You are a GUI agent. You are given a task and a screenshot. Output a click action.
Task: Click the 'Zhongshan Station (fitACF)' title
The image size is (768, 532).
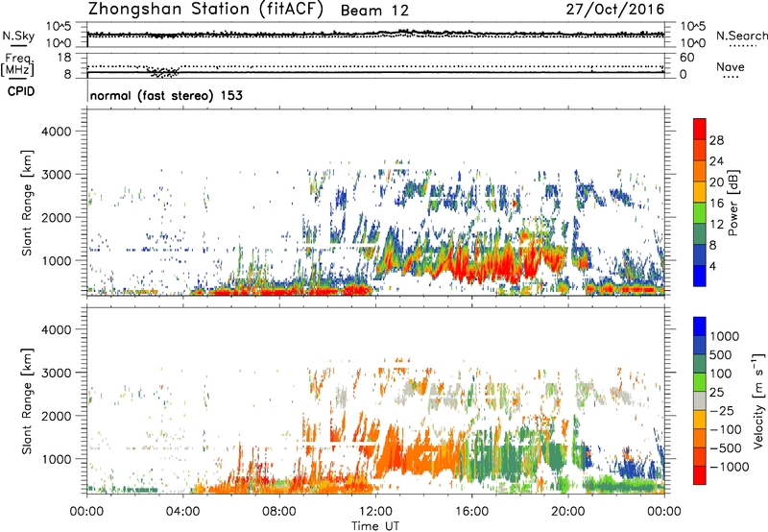tap(205, 9)
